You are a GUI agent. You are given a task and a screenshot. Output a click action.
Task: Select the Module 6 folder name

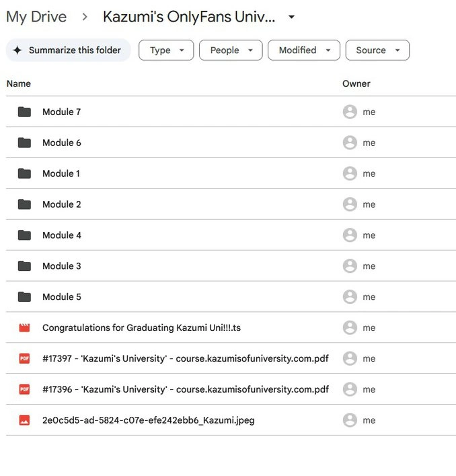pyautogui.click(x=62, y=143)
